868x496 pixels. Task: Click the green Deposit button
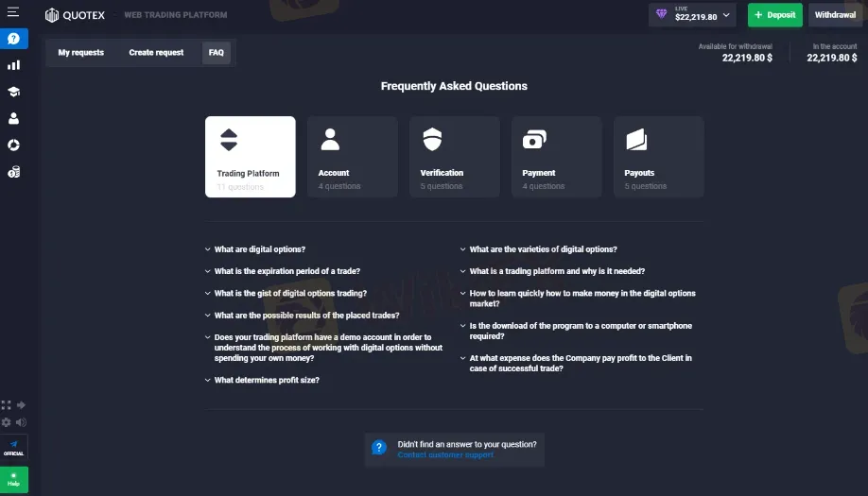[775, 15]
